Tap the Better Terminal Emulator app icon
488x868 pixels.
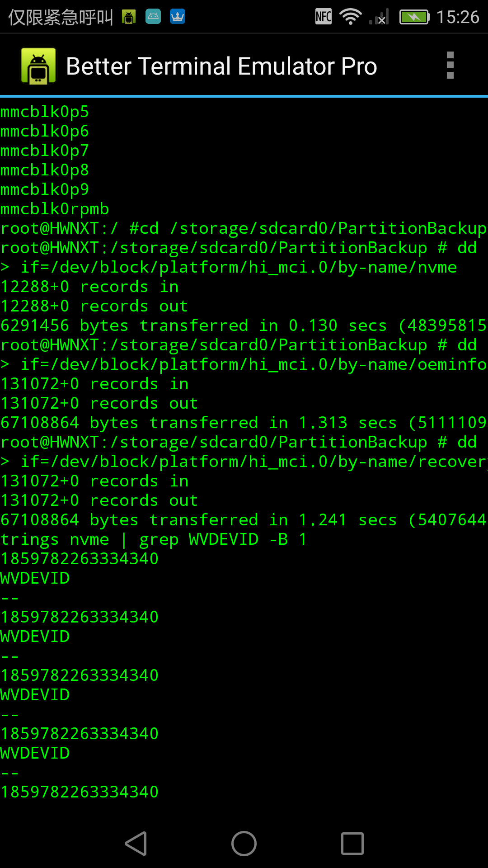pyautogui.click(x=38, y=66)
